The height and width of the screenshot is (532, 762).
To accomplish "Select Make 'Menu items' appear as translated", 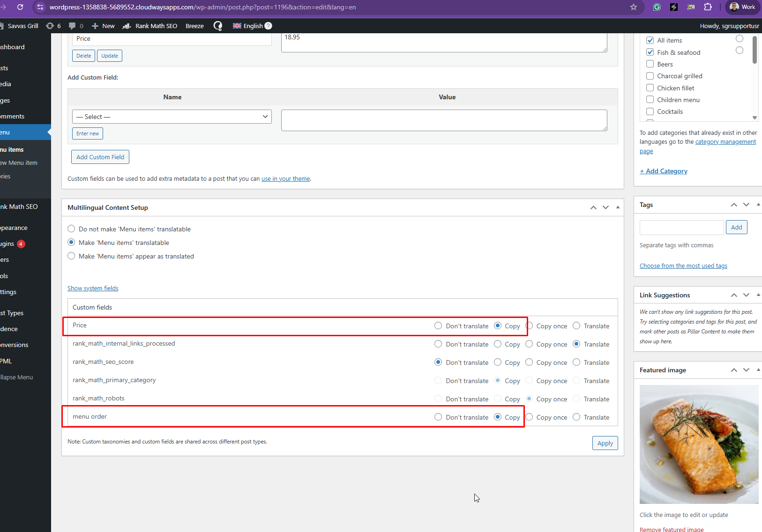I will click(71, 256).
